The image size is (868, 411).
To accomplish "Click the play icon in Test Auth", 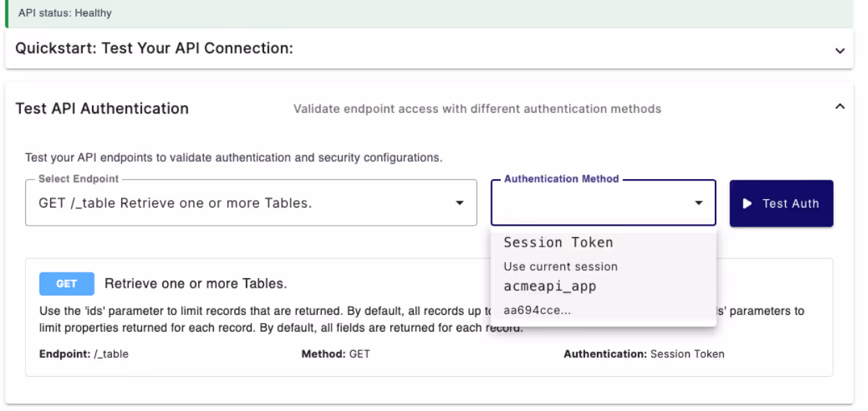I will (747, 203).
